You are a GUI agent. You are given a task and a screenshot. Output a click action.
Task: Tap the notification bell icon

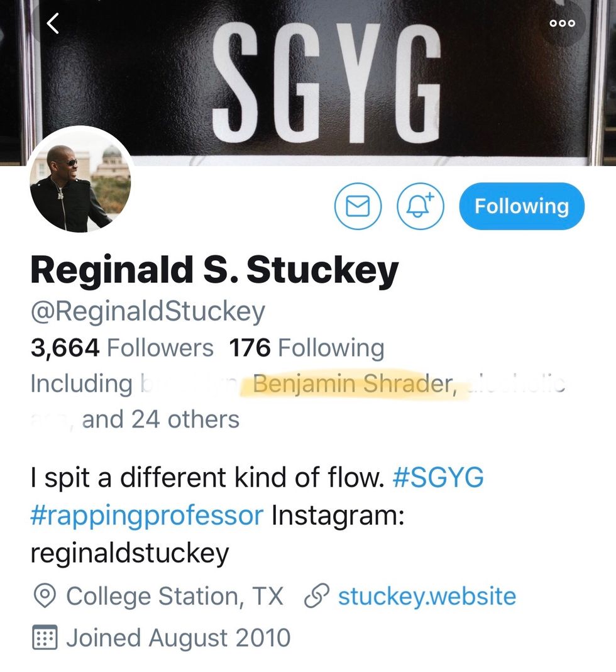pos(421,206)
